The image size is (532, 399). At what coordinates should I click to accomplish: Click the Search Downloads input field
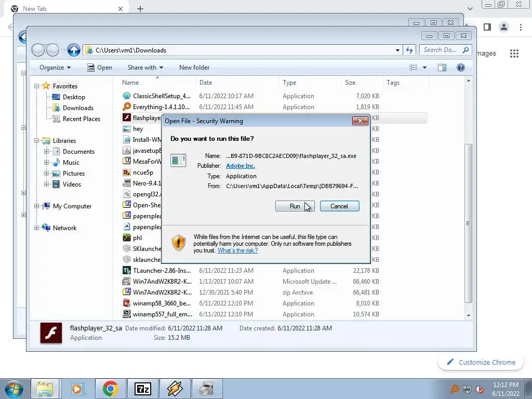(445, 50)
